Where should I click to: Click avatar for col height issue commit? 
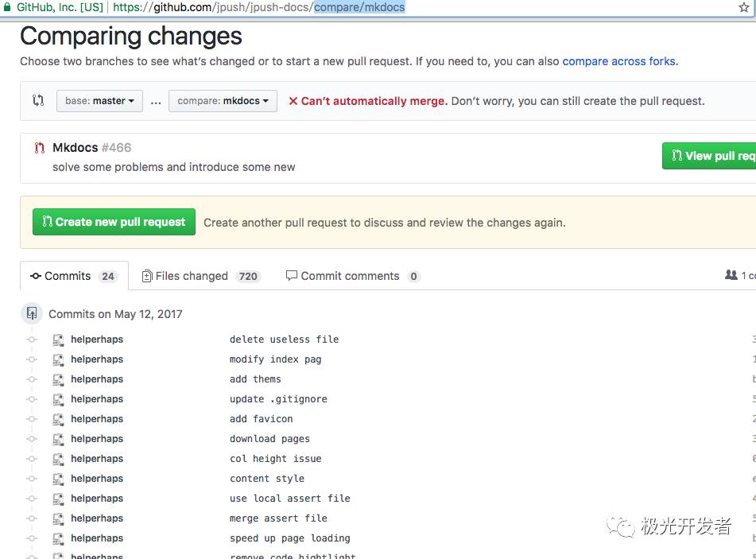coord(58,459)
